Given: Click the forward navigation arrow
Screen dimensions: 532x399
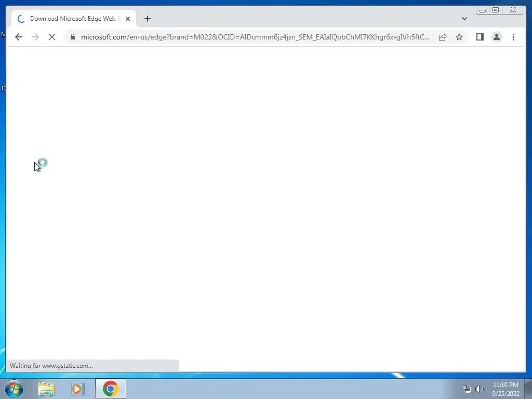Looking at the screenshot, I should (35, 37).
